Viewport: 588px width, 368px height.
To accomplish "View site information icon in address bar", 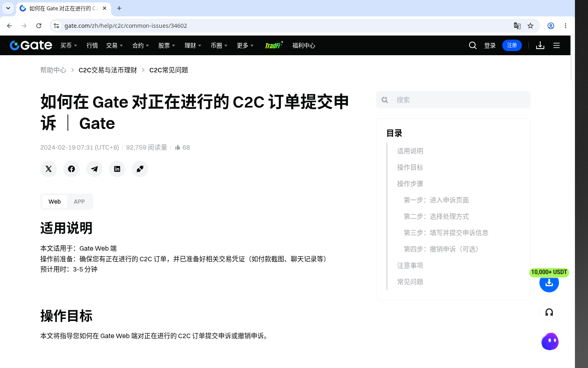I will click(56, 26).
